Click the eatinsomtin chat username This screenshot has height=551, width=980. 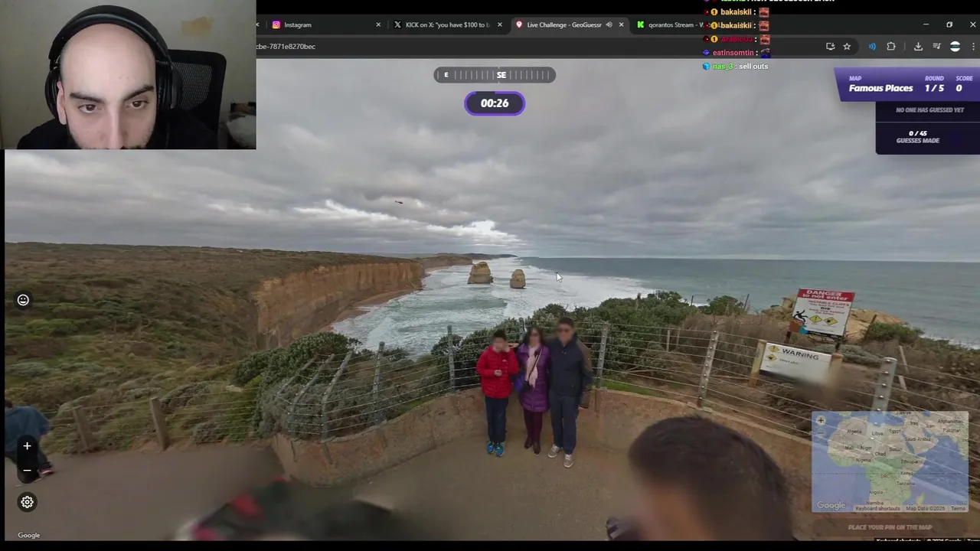733,53
